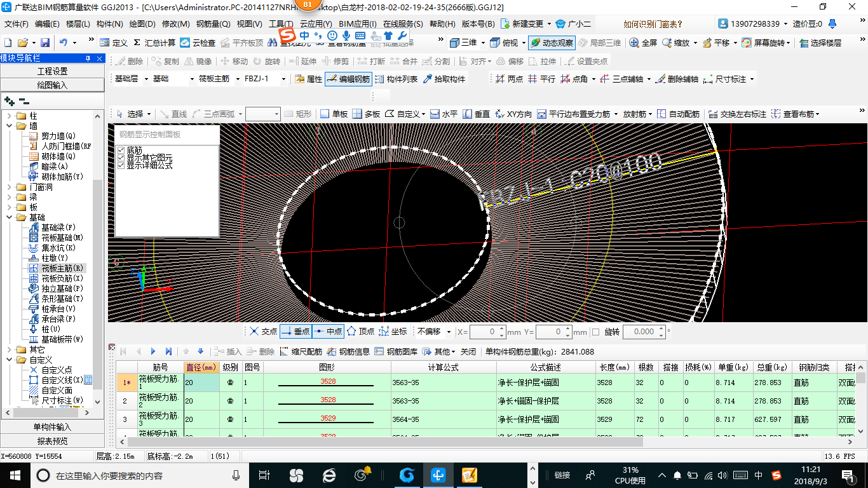Viewport: 868px width, 488px height.
Task: Toggle 坐标 coordinate snap
Action: click(x=393, y=332)
